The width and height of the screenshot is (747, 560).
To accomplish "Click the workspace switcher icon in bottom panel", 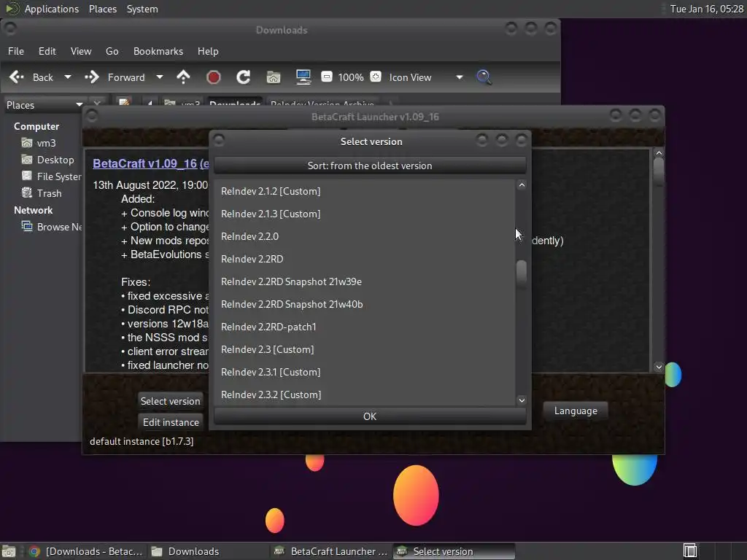I will tap(690, 551).
